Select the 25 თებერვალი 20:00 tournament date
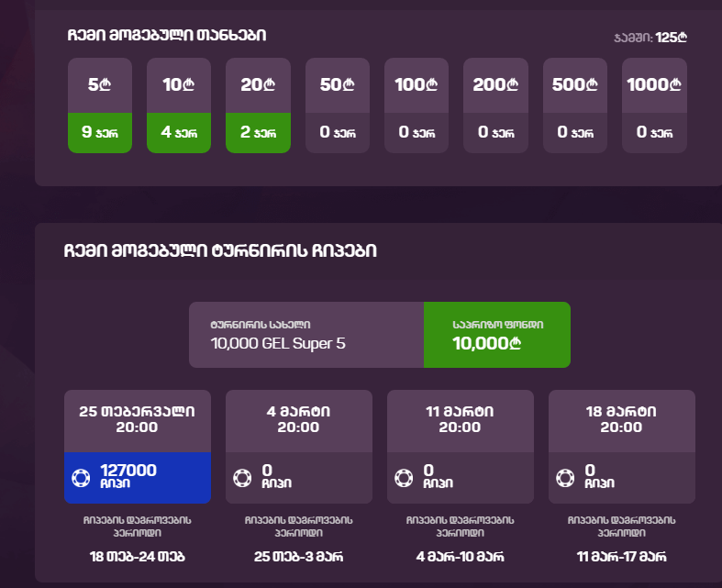 click(138, 419)
